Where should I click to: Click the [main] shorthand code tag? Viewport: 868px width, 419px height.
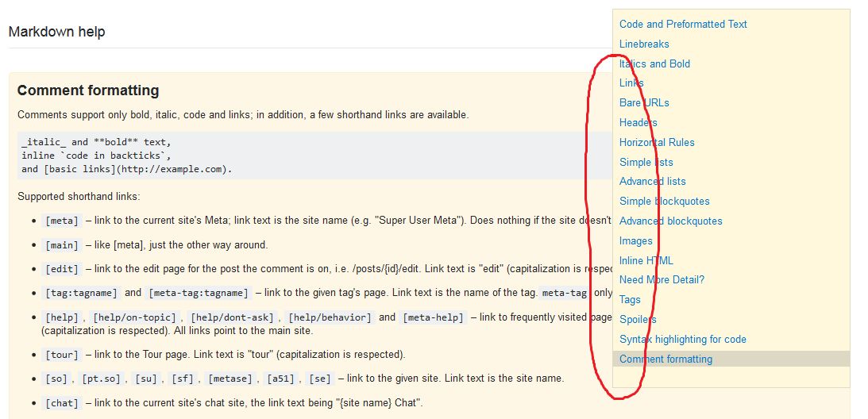pos(63,244)
